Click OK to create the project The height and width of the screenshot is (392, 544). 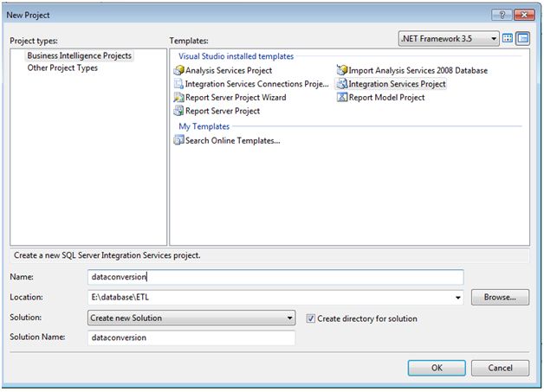[437, 368]
